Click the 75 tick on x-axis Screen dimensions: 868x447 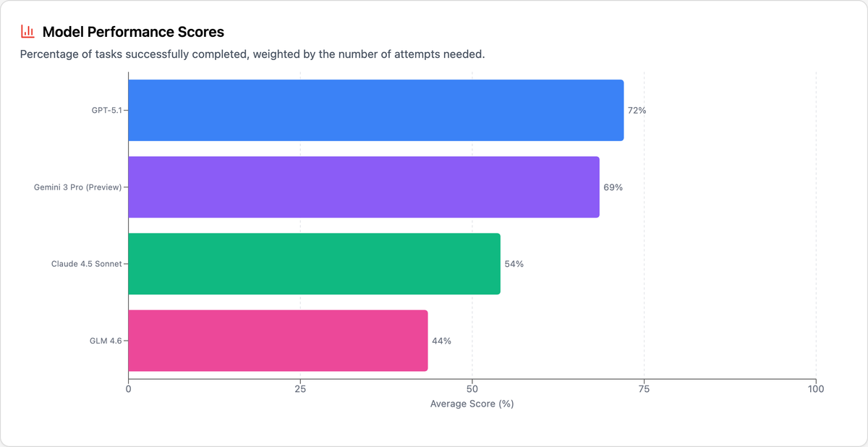pos(644,389)
